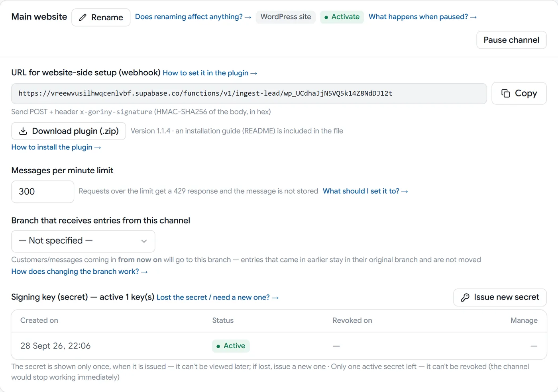
Task: Click the '429 response' limit explanation text
Action: pyautogui.click(x=198, y=191)
